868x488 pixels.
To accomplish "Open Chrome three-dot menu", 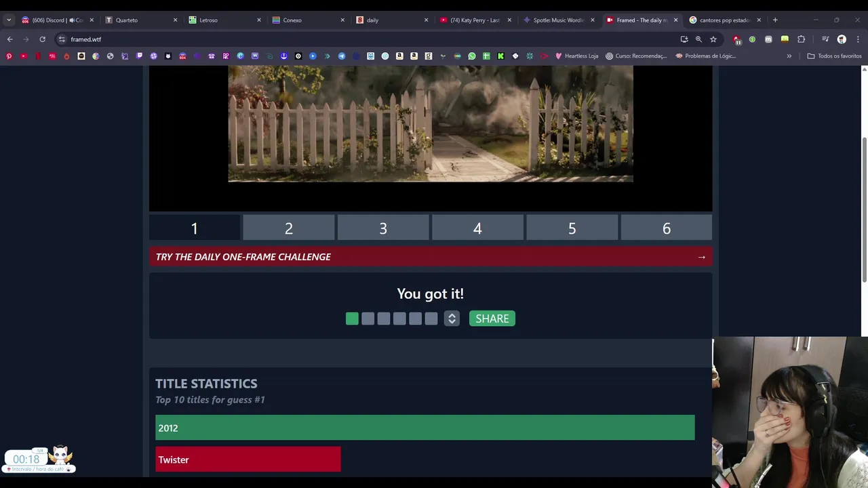I will coord(858,39).
